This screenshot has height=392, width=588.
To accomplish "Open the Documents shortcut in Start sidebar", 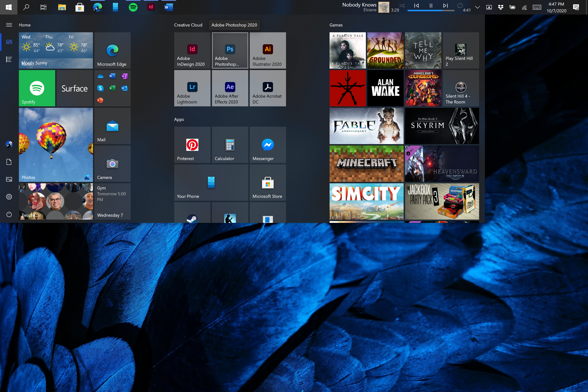I will 9,162.
